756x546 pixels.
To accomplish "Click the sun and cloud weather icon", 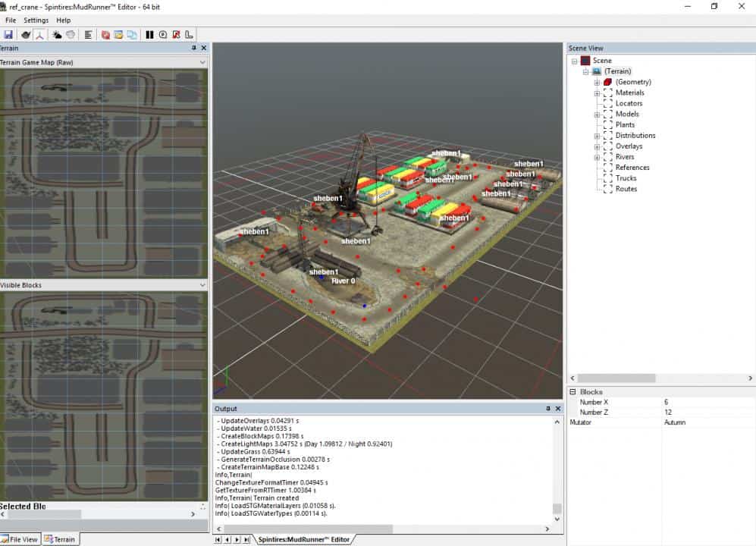I will click(57, 35).
